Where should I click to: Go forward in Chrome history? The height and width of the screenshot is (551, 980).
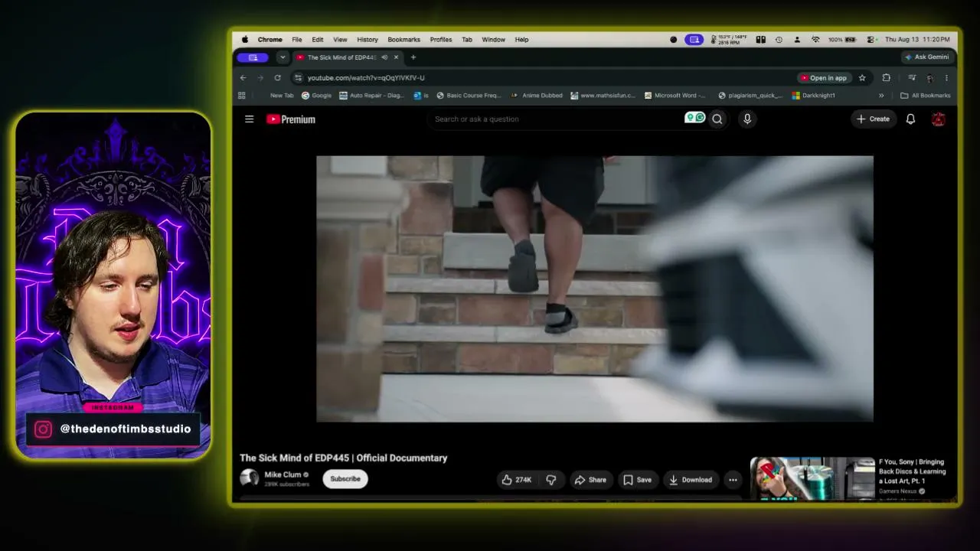click(260, 77)
